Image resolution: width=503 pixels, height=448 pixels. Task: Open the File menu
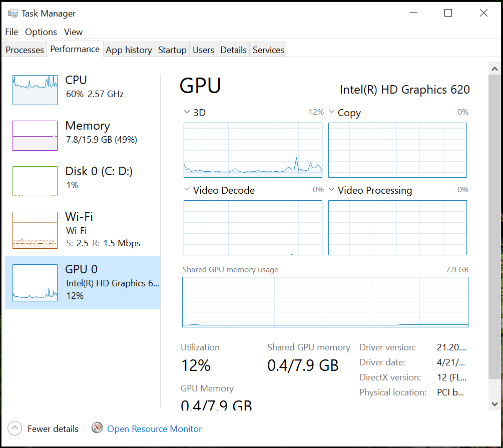[x=12, y=32]
